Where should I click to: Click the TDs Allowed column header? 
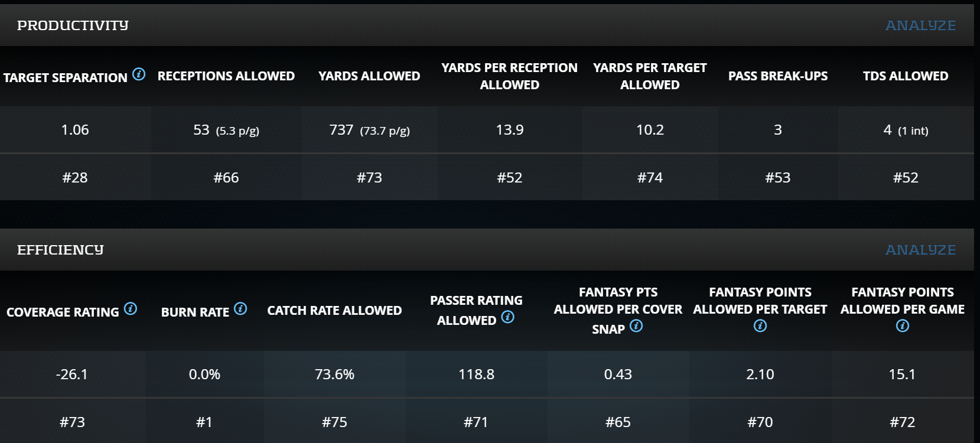[906, 76]
